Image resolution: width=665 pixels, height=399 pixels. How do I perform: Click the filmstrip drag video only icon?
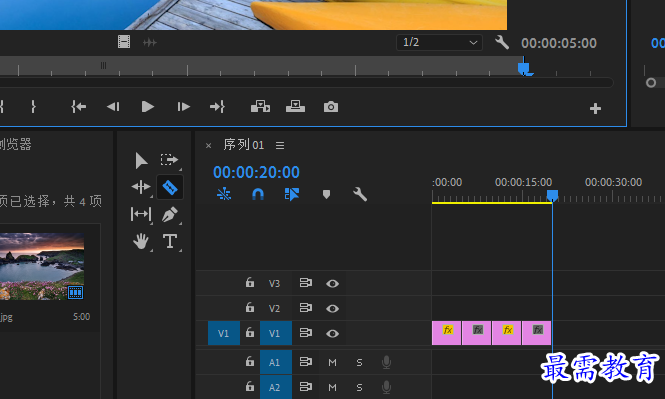tap(124, 42)
